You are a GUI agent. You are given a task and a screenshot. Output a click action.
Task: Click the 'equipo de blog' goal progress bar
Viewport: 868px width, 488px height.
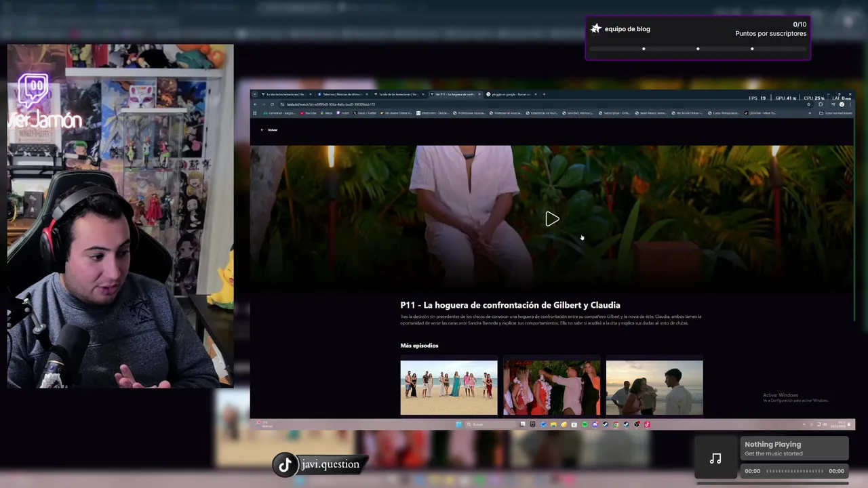coord(698,49)
